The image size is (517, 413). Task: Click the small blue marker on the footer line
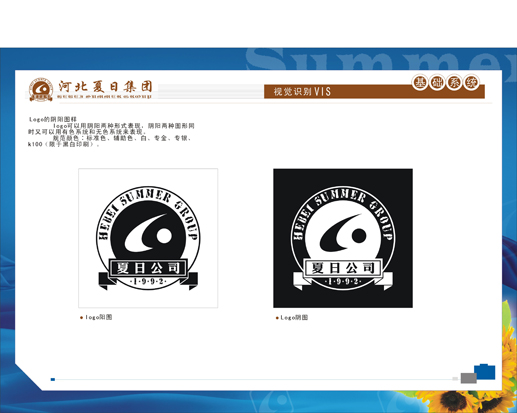[x=53, y=379]
